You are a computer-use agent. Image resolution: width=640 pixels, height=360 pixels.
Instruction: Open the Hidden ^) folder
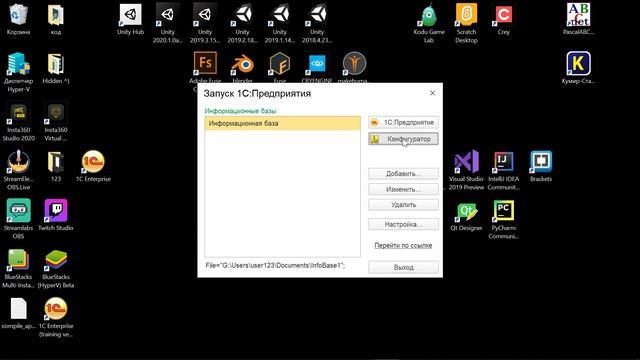[56, 69]
